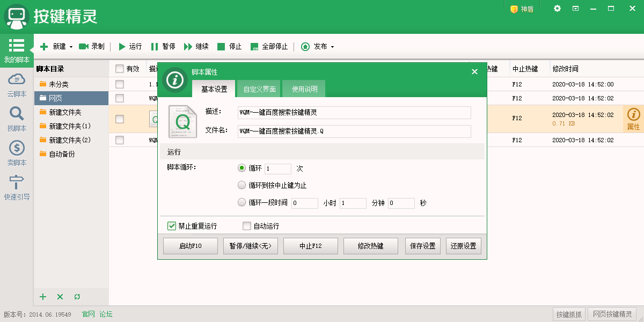Select the 网页 folder
Viewport: 644px width, 322px height.
pos(71,98)
